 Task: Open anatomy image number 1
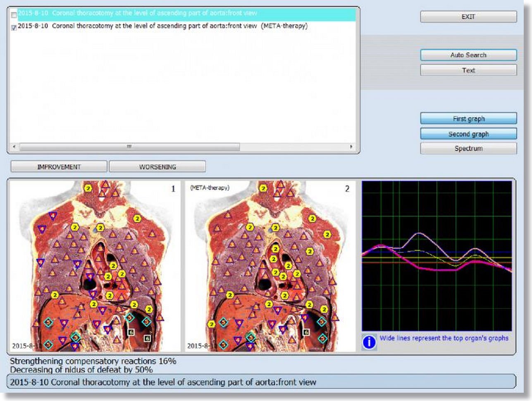coord(95,266)
